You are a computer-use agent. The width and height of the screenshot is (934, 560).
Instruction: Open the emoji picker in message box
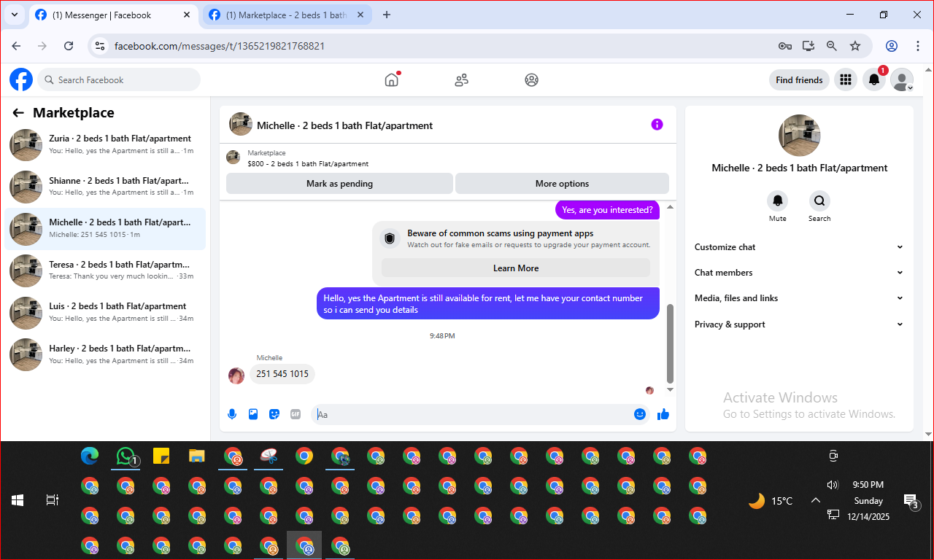tap(640, 414)
